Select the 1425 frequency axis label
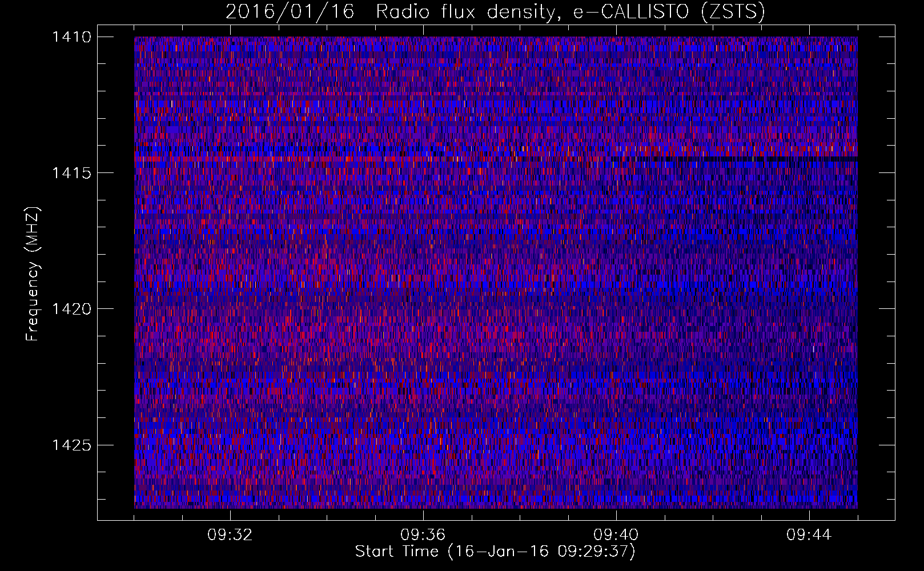 tap(71, 445)
